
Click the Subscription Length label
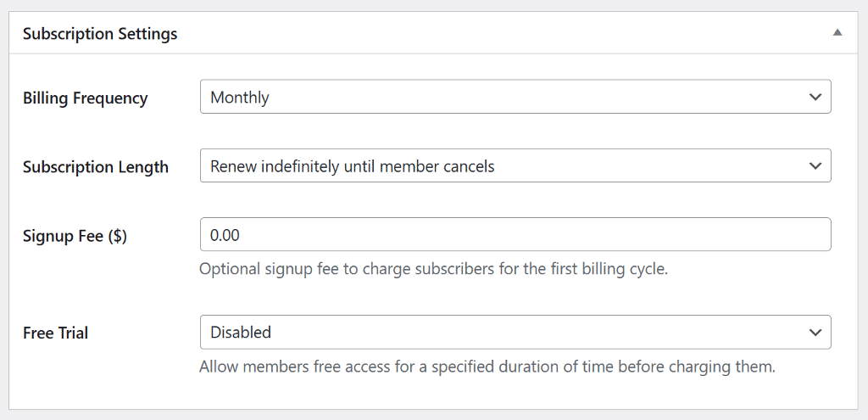[x=95, y=167]
